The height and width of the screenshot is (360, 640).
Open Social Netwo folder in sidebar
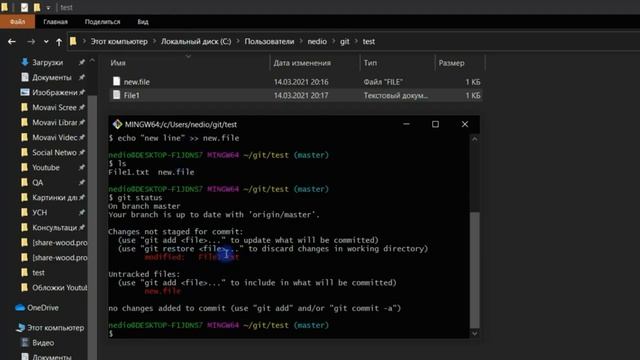tap(54, 153)
